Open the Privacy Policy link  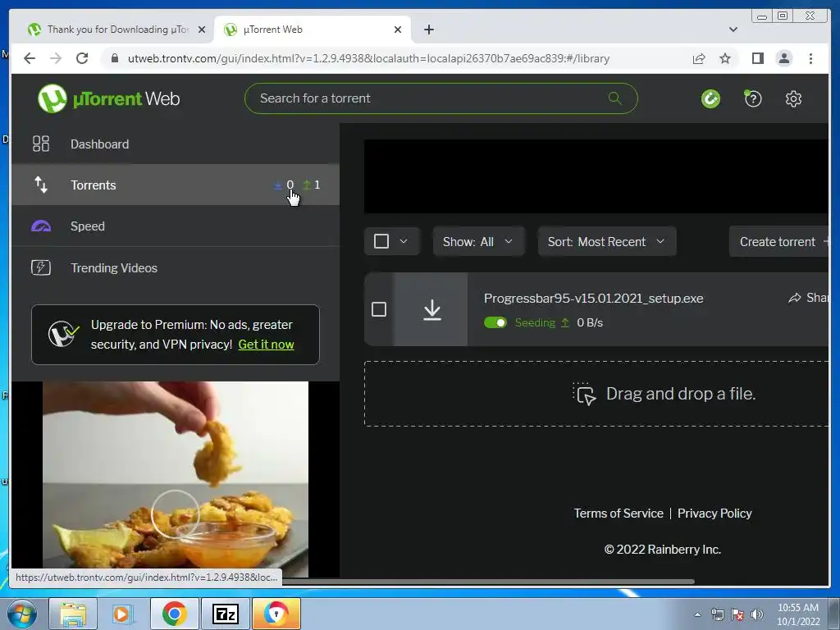coord(714,514)
